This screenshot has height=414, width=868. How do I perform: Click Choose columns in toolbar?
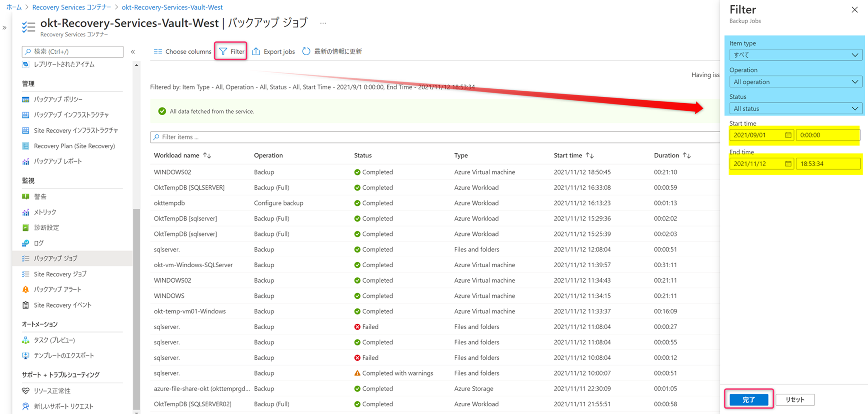(183, 51)
